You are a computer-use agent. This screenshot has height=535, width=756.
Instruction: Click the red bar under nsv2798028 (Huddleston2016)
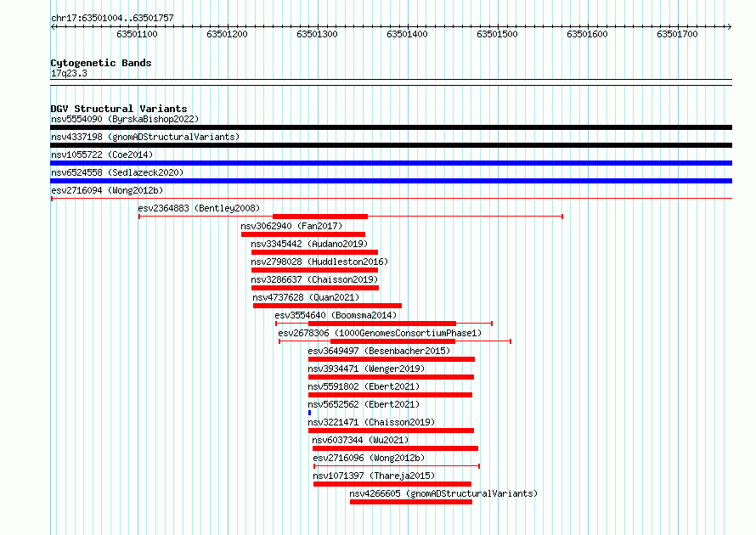314,270
